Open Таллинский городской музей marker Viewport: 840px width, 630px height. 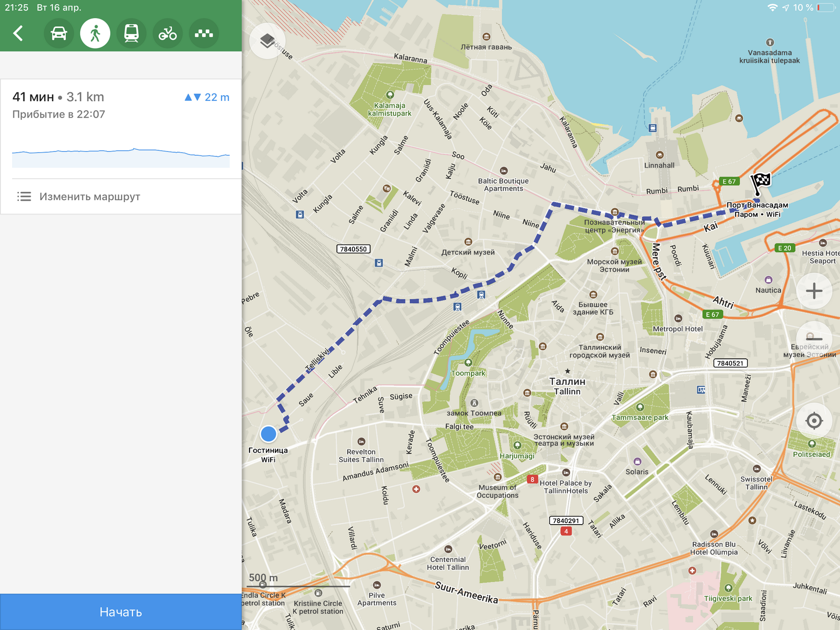point(600,337)
